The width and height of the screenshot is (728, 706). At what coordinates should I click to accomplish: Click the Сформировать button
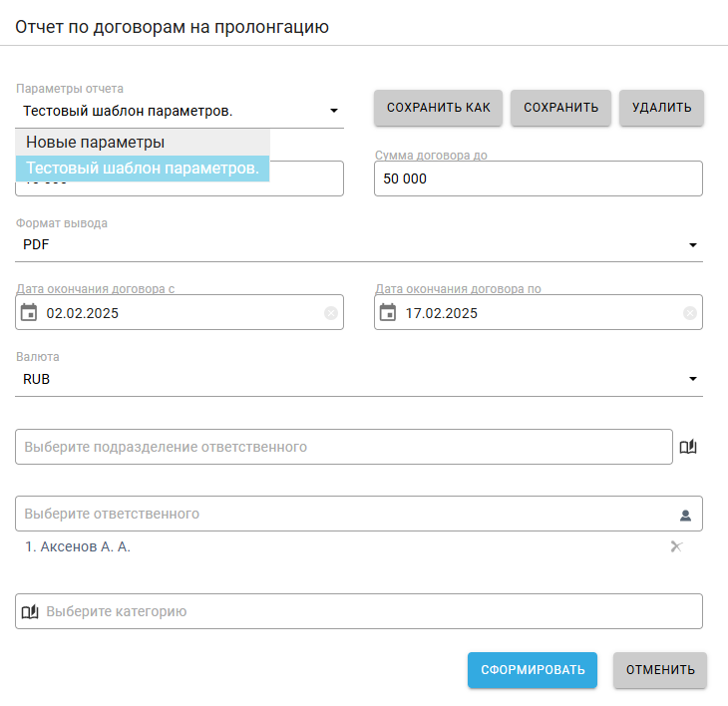[533, 670]
